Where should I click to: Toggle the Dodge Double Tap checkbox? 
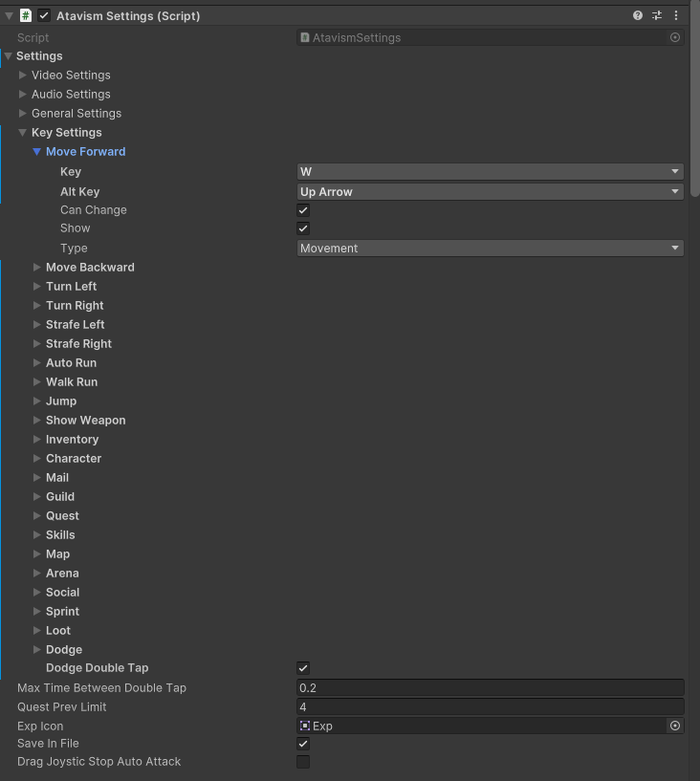pos(303,668)
